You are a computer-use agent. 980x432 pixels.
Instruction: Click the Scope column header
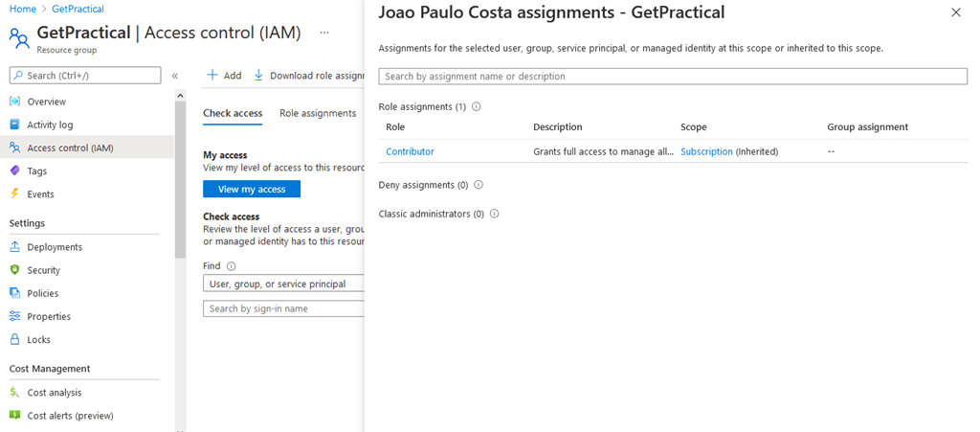pos(694,126)
